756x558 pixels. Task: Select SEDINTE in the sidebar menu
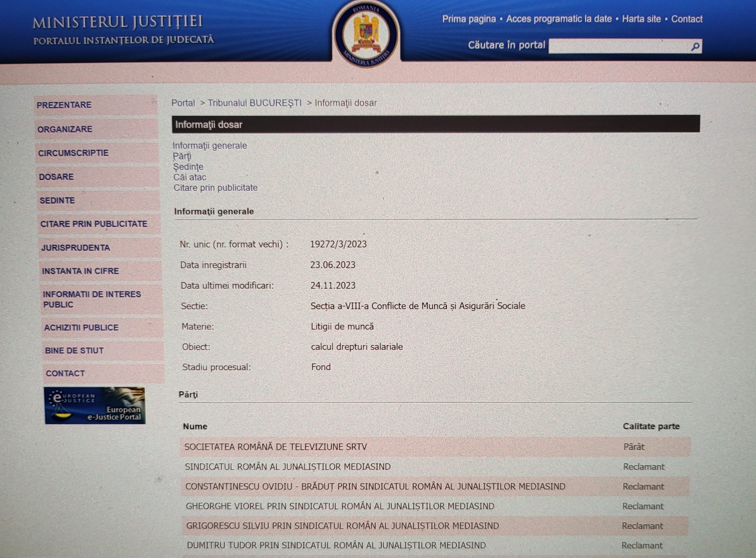pyautogui.click(x=99, y=200)
